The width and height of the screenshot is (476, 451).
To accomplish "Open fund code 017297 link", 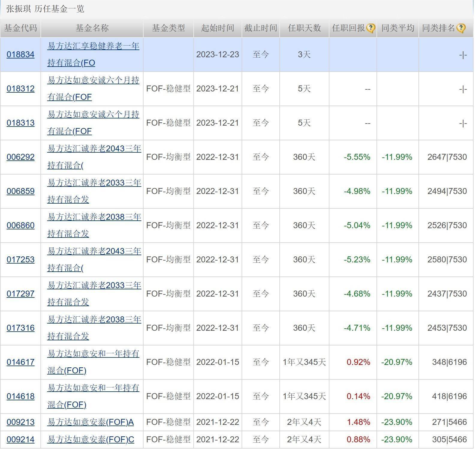I will (x=20, y=294).
